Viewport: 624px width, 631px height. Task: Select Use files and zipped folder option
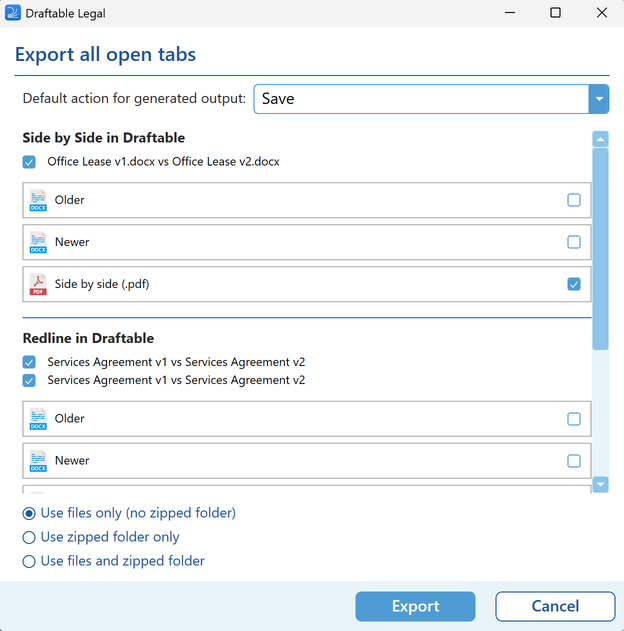(29, 561)
